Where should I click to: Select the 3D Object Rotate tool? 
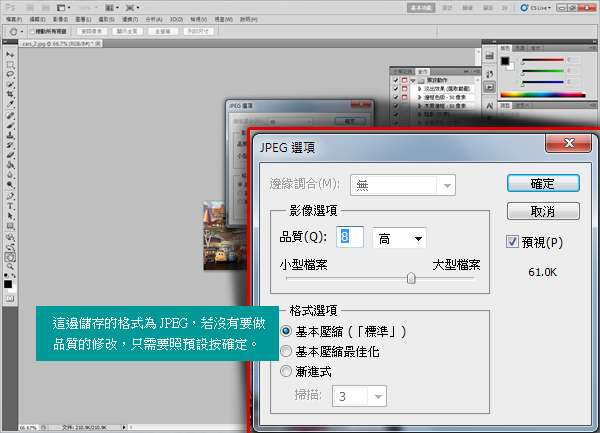tap(10, 237)
